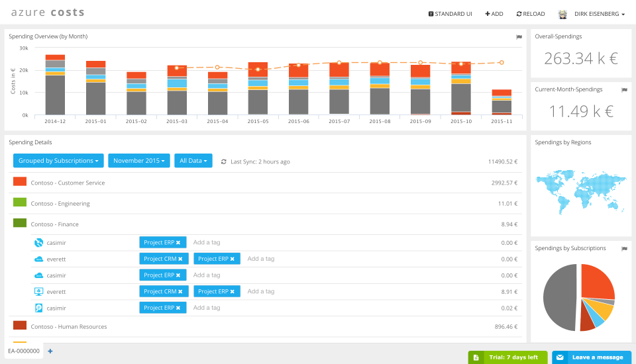
Task: Remove Project ERP tag from 0.00 € everett
Action: [233, 259]
